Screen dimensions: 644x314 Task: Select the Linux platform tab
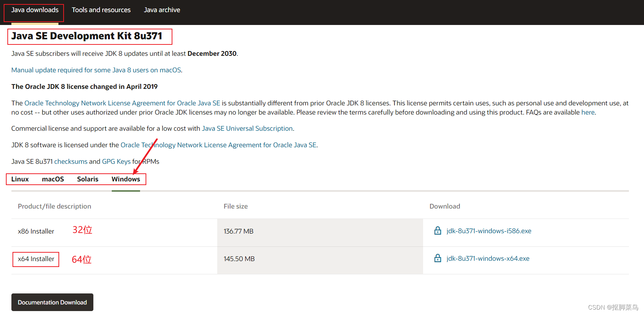pos(20,179)
